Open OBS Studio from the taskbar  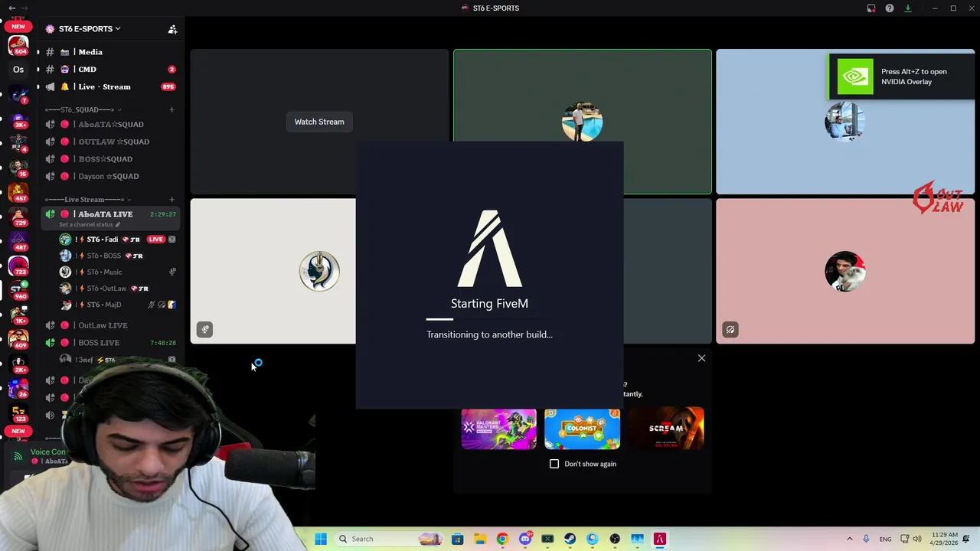coord(615,539)
